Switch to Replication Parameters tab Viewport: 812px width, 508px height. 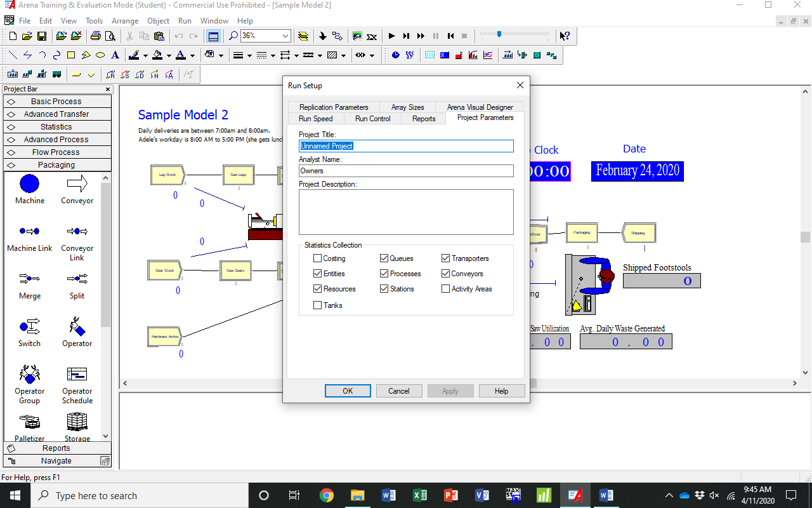point(334,107)
